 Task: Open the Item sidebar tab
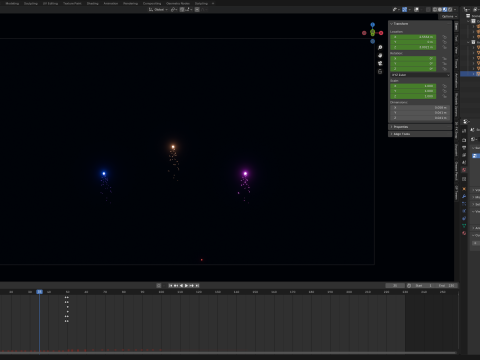[456, 27]
